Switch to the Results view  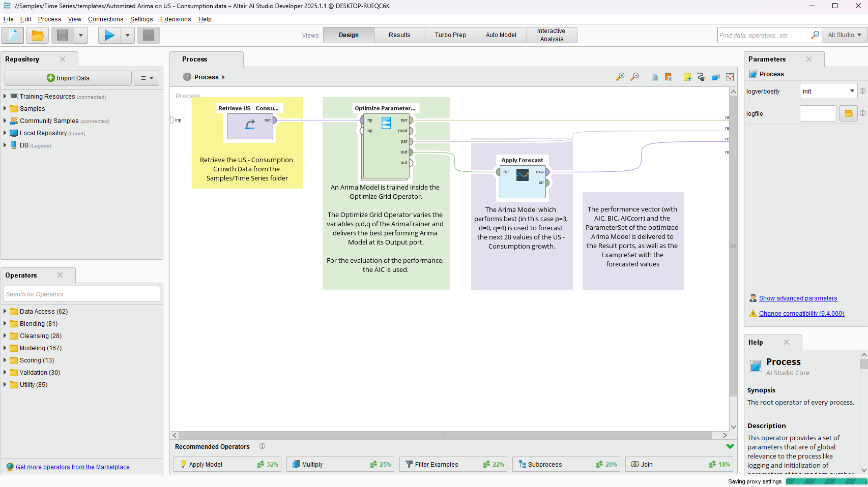pos(399,35)
